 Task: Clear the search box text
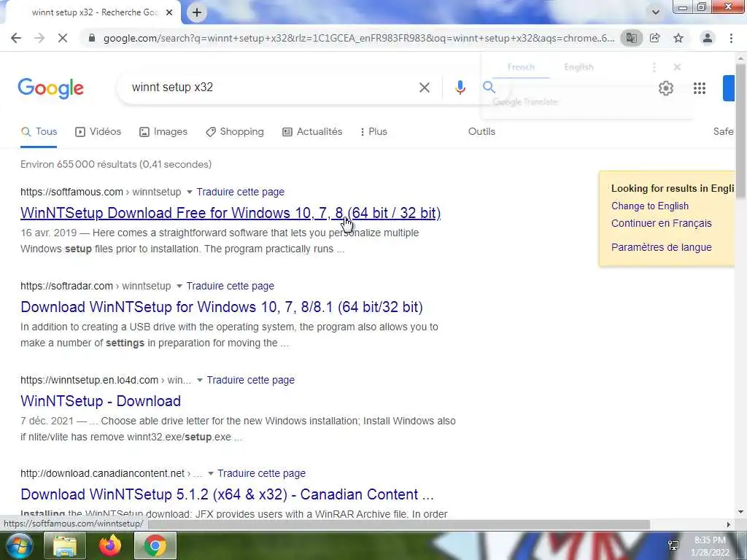click(x=425, y=87)
